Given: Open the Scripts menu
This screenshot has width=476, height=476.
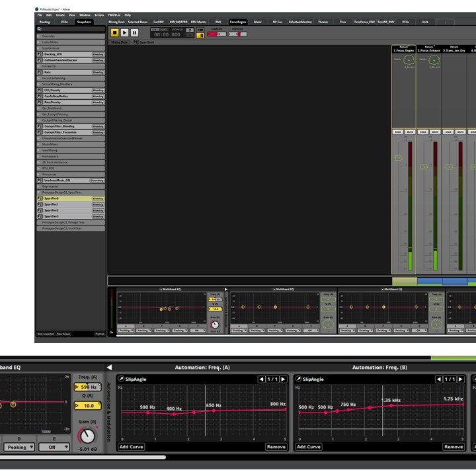Looking at the screenshot, I should [99, 15].
